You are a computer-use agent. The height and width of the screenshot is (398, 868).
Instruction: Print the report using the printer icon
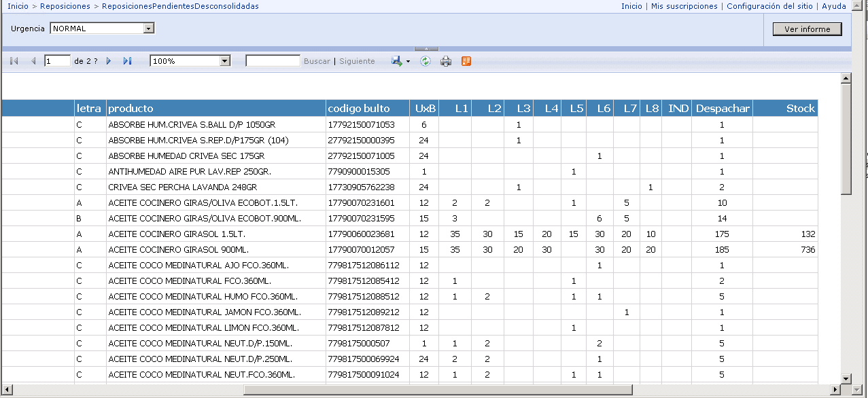click(x=446, y=61)
